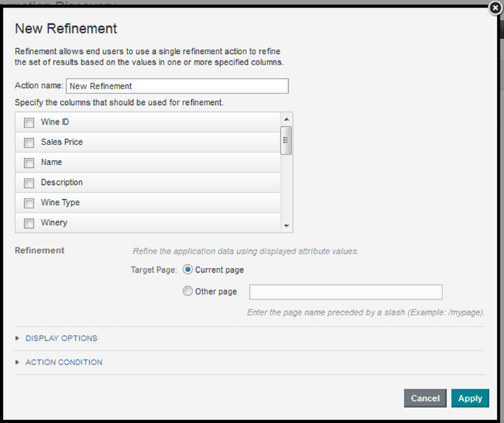The width and height of the screenshot is (504, 423).
Task: Click the Display Options triangle arrow
Action: [18, 338]
